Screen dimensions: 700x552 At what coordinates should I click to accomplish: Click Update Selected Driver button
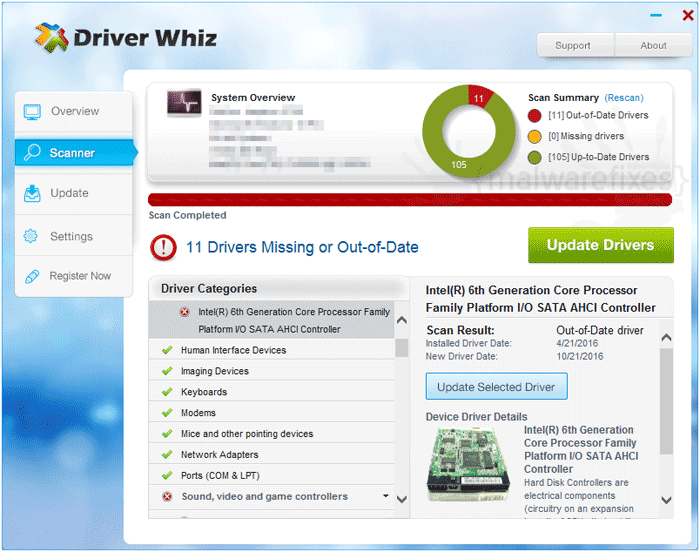point(496,387)
